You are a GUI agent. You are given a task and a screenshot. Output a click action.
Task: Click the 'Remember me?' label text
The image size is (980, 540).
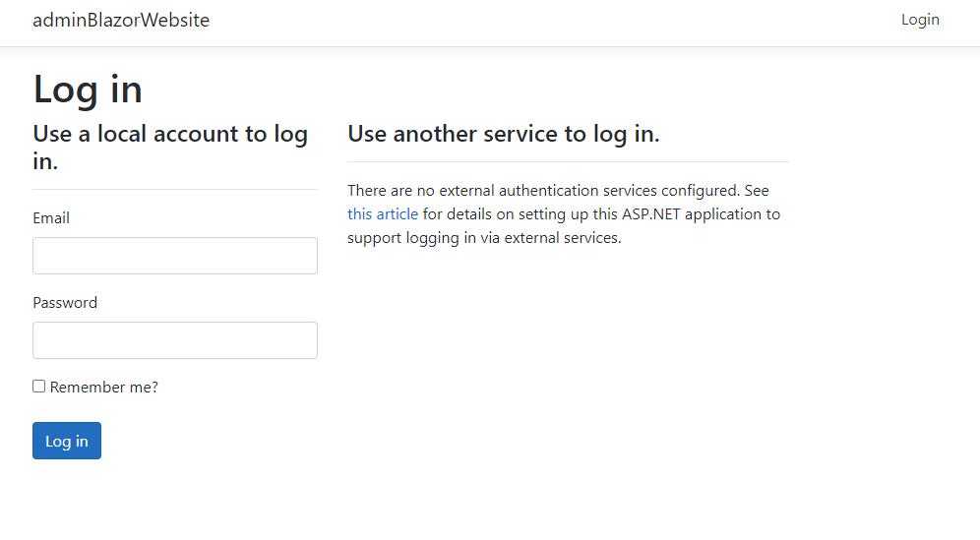[103, 387]
